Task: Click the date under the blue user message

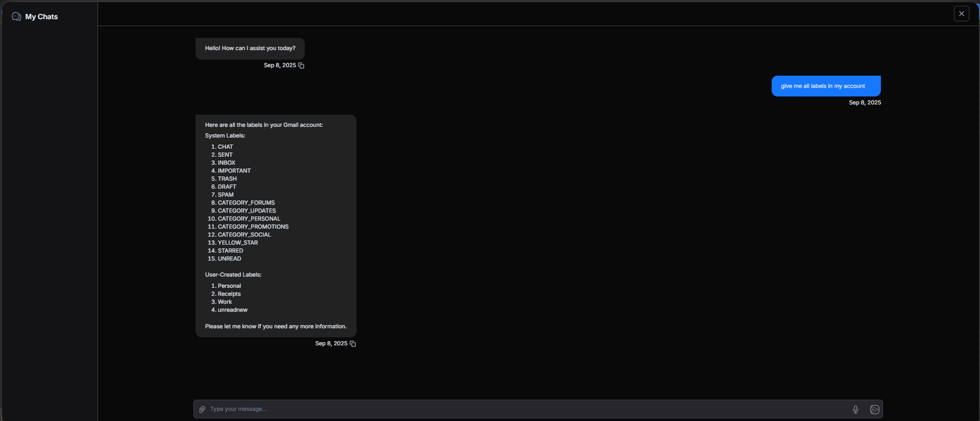Action: [x=864, y=103]
